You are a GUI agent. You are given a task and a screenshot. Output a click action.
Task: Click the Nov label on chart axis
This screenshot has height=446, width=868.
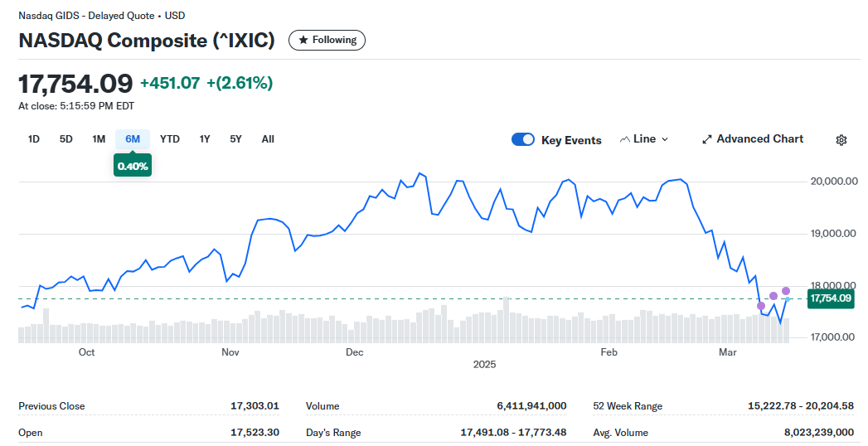click(x=230, y=352)
